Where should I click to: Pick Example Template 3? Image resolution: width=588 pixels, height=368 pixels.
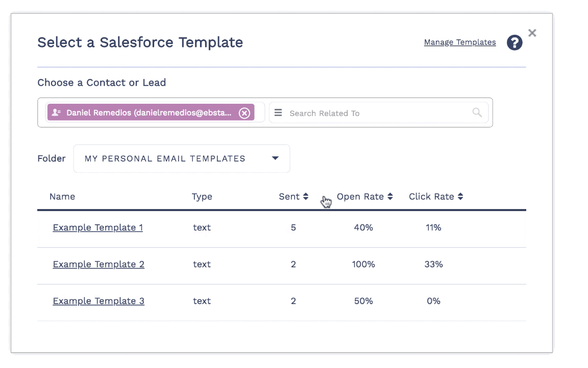click(98, 301)
